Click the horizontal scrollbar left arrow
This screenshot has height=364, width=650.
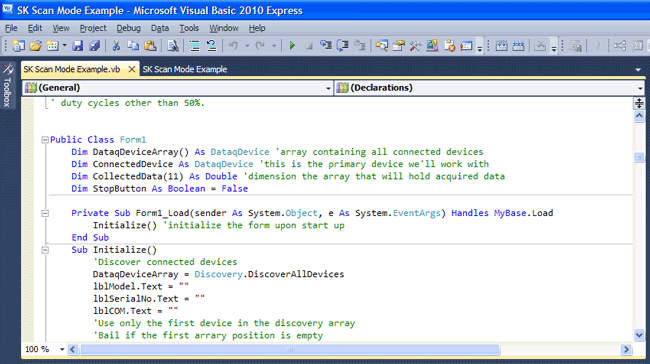click(73, 349)
